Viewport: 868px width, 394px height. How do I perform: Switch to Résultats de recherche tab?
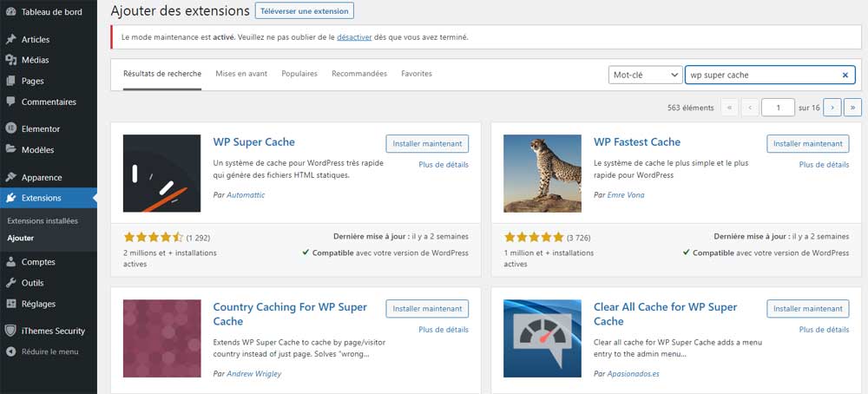pos(162,74)
